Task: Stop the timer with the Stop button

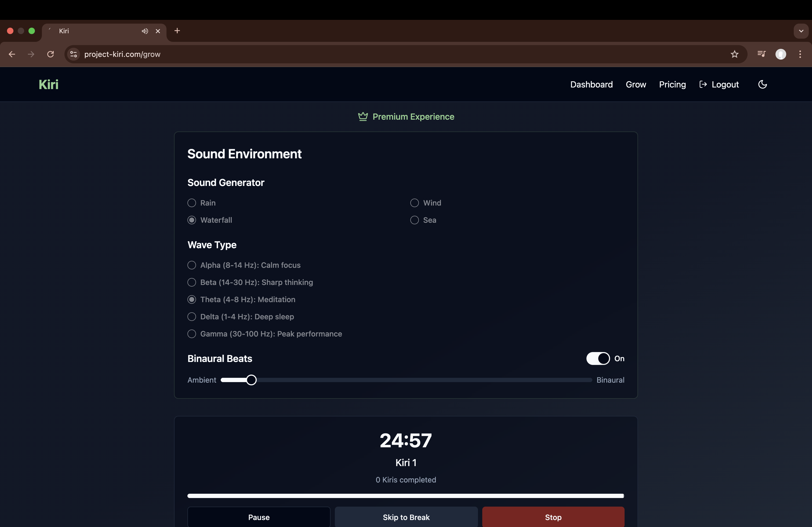Action: [553, 517]
